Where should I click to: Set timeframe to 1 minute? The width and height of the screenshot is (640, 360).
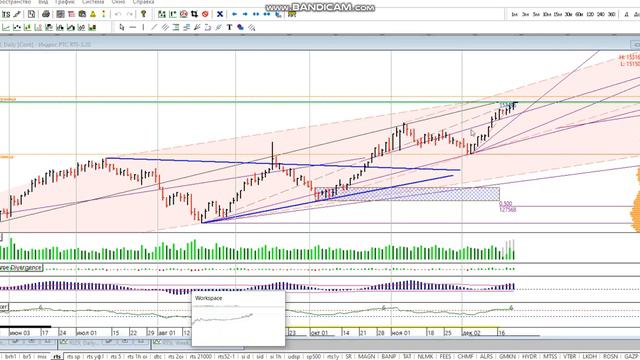pyautogui.click(x=515, y=14)
